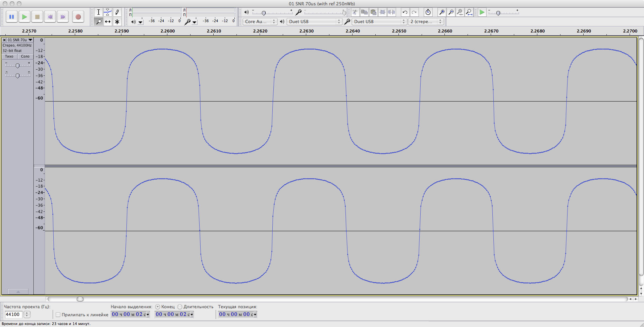Click the Cut scissors icon

[355, 12]
